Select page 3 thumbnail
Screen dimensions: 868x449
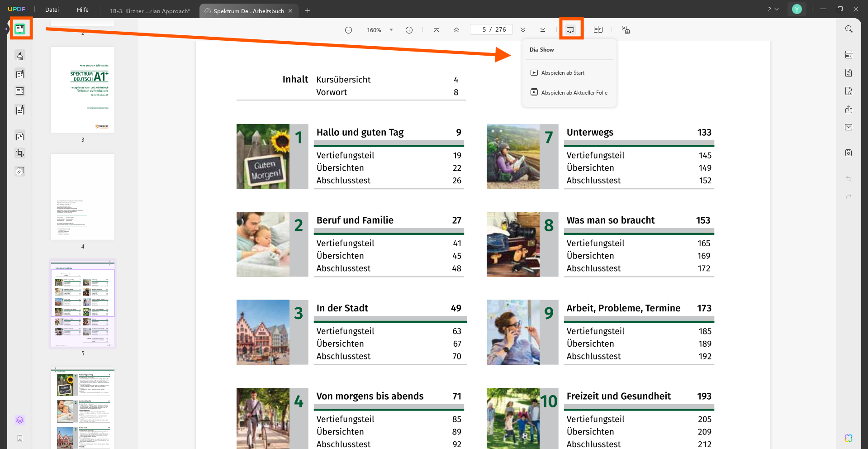[83, 90]
